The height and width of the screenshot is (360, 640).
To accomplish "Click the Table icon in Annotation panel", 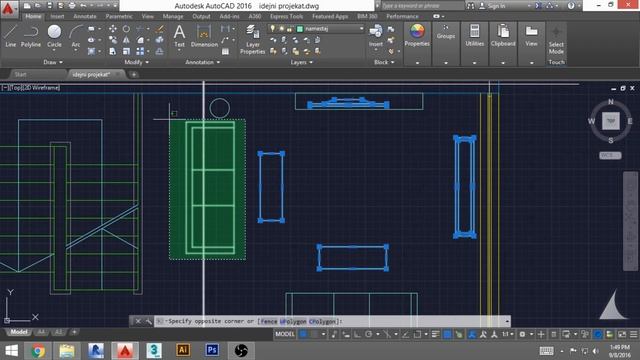I will tap(225, 51).
